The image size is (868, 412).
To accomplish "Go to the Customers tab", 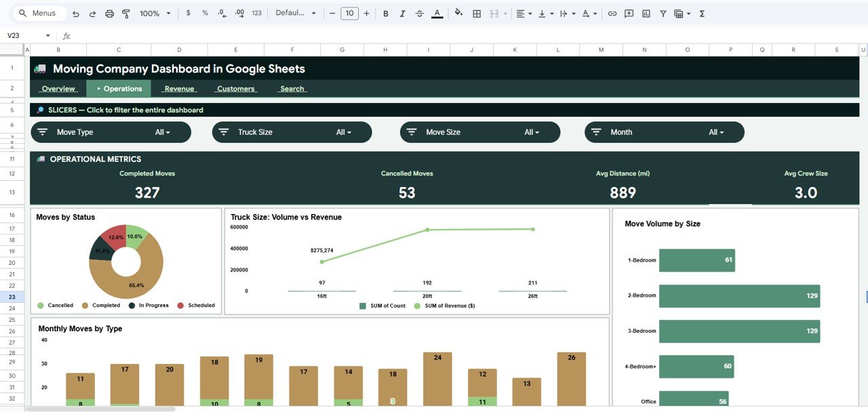I will coord(236,89).
